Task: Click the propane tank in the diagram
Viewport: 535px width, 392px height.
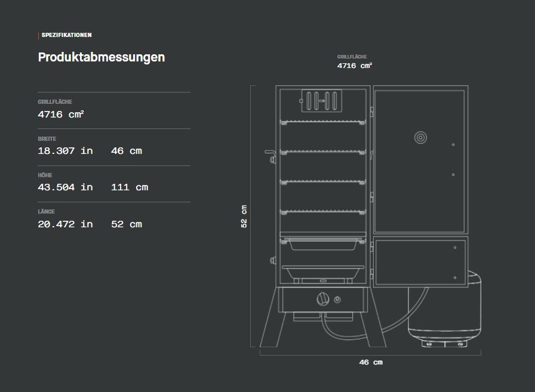Action: coord(444,310)
